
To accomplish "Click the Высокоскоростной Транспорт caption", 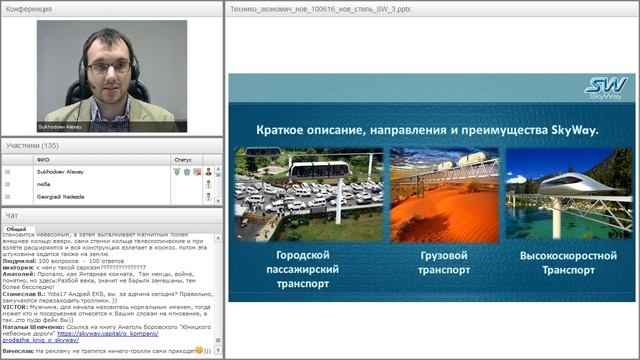I will (x=568, y=263).
